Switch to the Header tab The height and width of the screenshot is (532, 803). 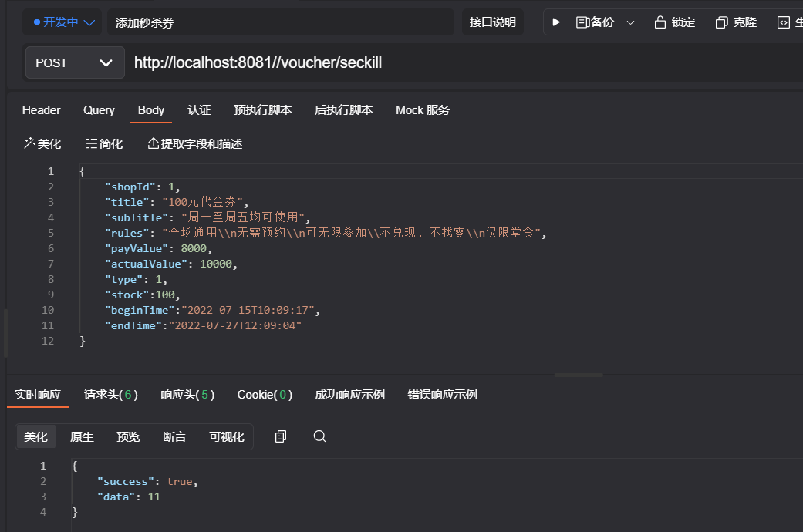coord(41,110)
